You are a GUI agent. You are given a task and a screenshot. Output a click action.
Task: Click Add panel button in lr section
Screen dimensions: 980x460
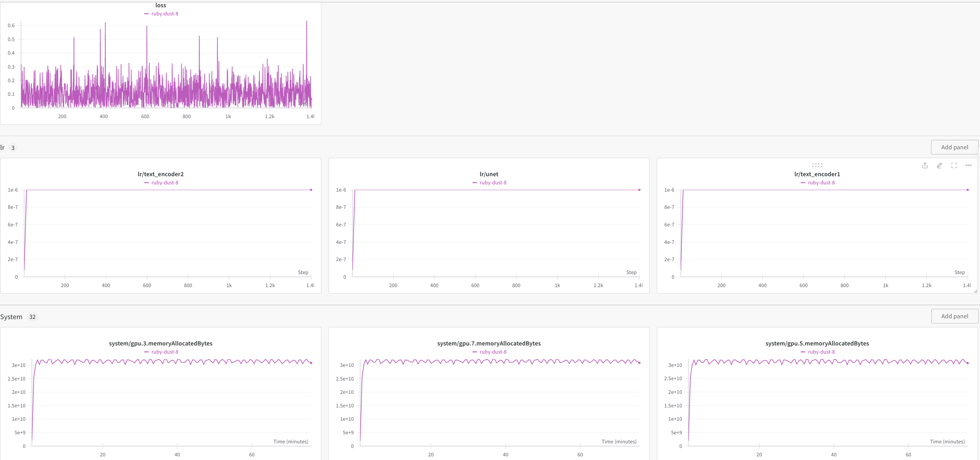pos(954,147)
